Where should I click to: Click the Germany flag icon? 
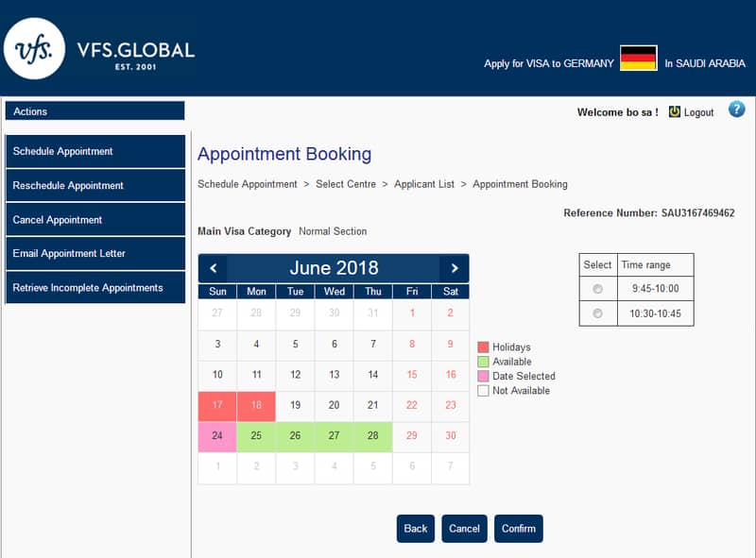639,58
